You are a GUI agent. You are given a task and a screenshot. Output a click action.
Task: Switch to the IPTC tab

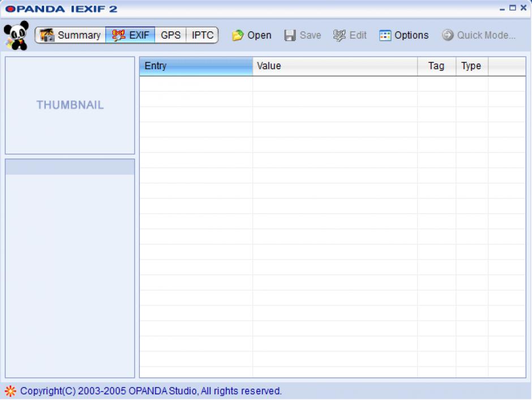[x=202, y=35]
